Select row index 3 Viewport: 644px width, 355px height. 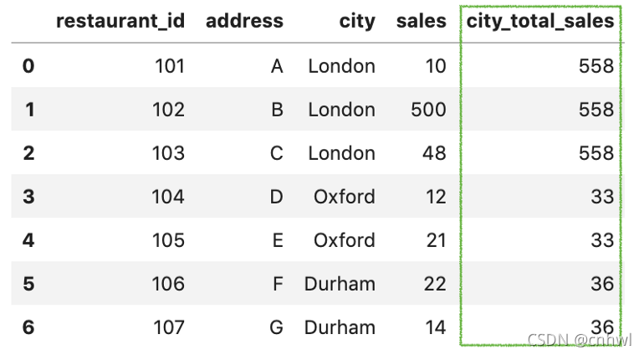[28, 197]
